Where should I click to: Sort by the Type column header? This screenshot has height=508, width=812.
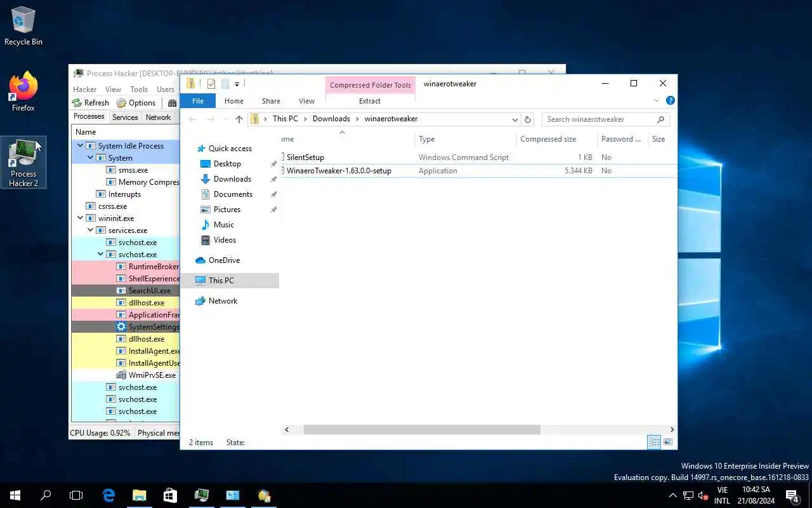click(466, 139)
